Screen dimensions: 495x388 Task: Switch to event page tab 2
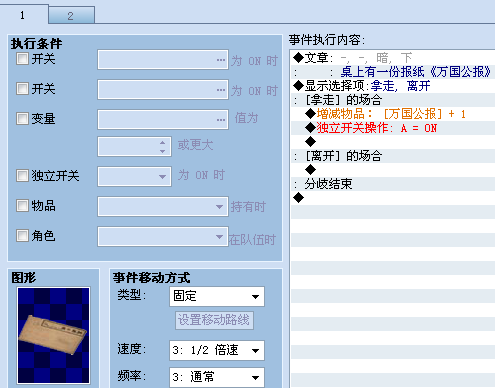coord(71,15)
